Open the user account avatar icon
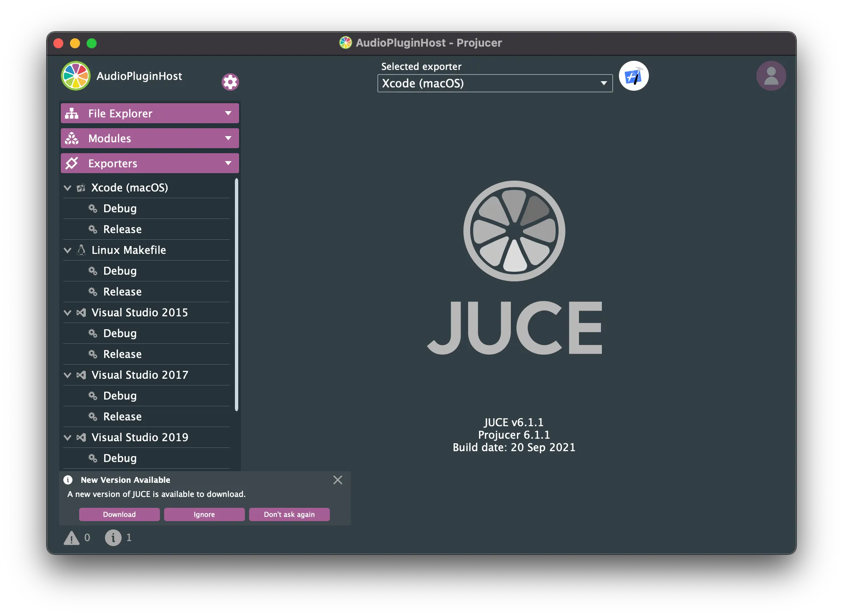This screenshot has height=616, width=843. pos(771,76)
